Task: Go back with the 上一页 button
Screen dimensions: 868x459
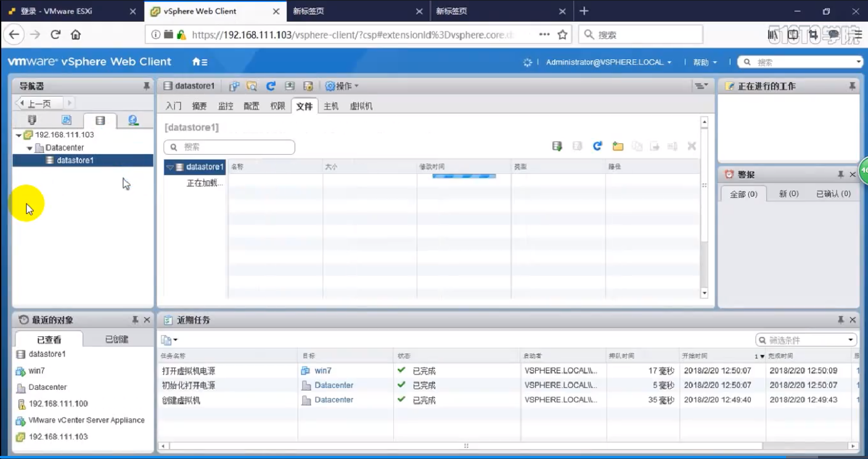Action: click(x=38, y=104)
